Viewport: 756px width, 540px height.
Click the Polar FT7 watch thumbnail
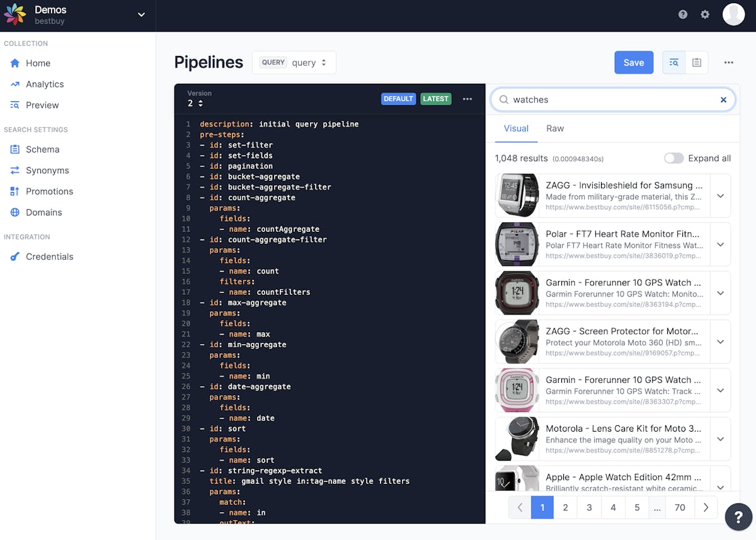tap(517, 244)
